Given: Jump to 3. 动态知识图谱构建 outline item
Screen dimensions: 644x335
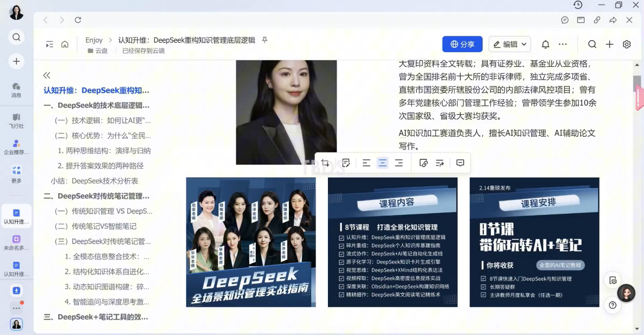Looking at the screenshot, I should pyautogui.click(x=107, y=287).
